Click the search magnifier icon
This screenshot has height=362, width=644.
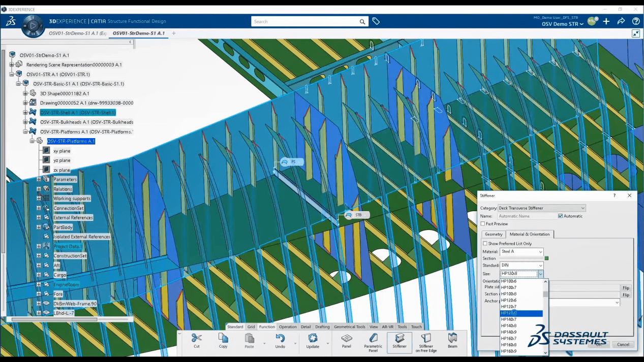pos(362,22)
